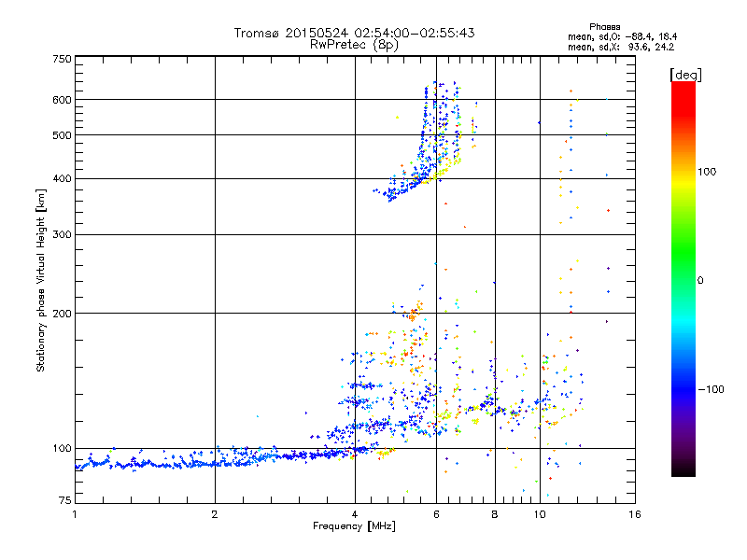Click the "mean, sd,X: 93.6, 24.2" line

coord(621,47)
